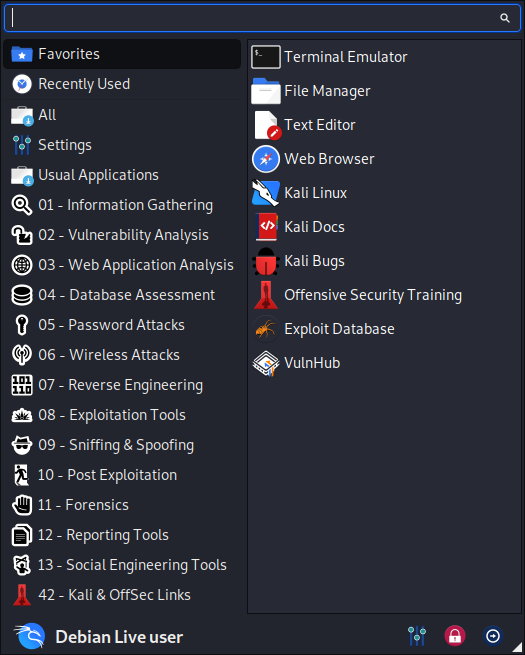Open VulnHub link label
The image size is (525, 655).
pos(312,363)
